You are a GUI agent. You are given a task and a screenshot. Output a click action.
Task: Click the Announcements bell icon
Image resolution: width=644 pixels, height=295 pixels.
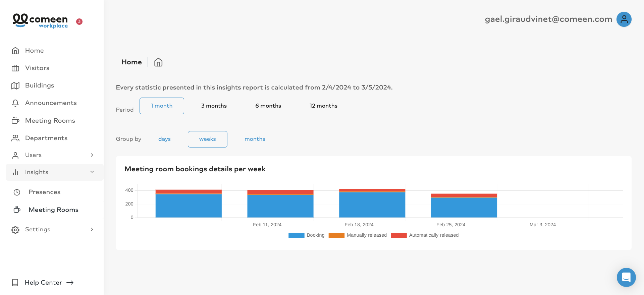coord(15,103)
